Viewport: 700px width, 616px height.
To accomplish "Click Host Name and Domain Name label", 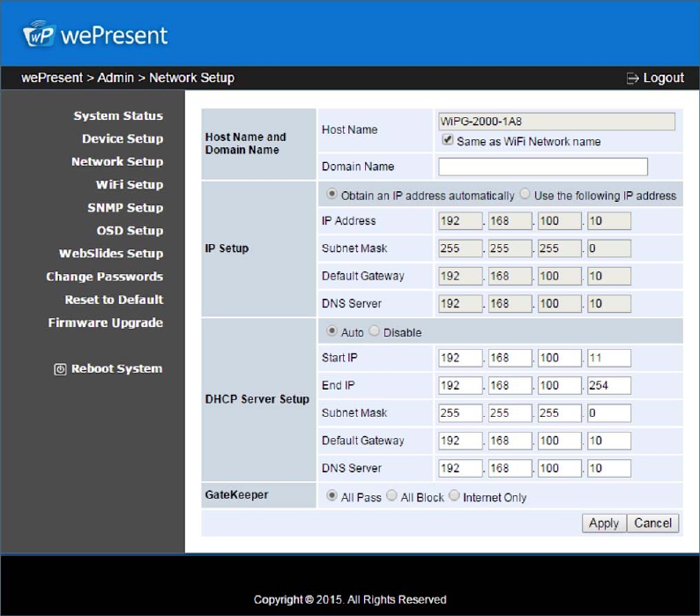I will click(x=246, y=144).
